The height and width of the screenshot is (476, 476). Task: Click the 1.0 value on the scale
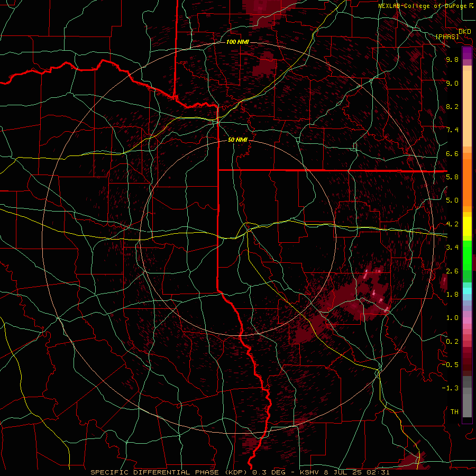(452, 318)
